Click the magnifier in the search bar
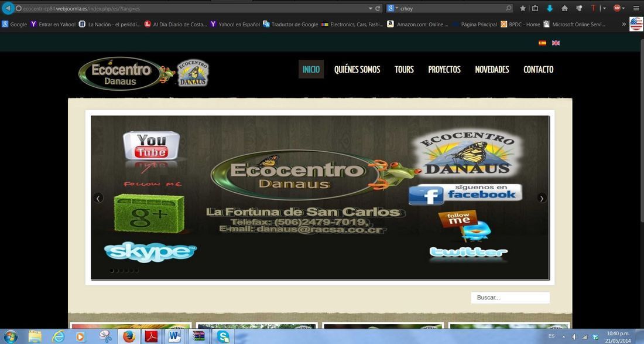This screenshot has width=644, height=344. (x=508, y=8)
